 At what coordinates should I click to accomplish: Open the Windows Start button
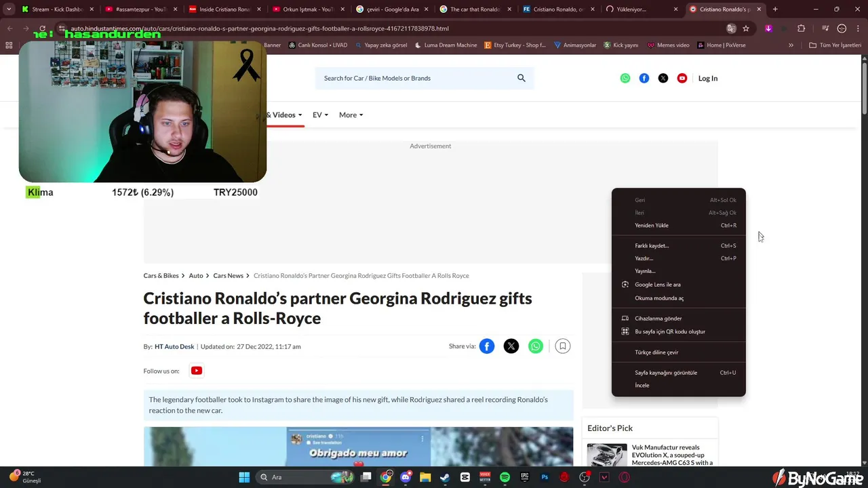[244, 477]
